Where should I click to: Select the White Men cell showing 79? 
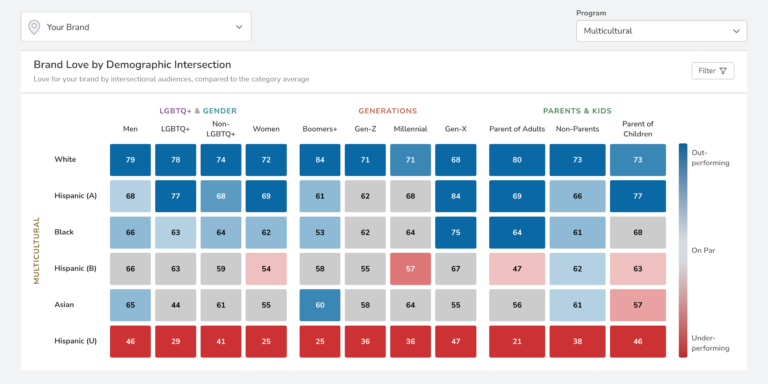(x=130, y=160)
